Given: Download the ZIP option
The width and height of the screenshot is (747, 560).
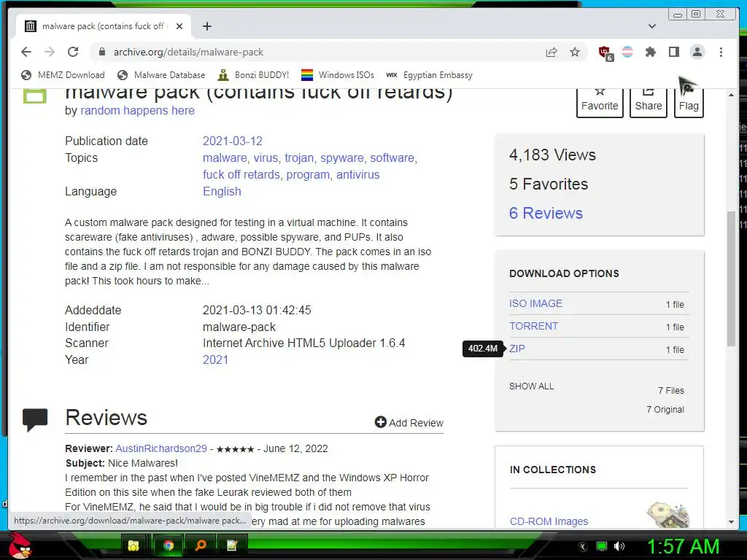Looking at the screenshot, I should pyautogui.click(x=517, y=349).
